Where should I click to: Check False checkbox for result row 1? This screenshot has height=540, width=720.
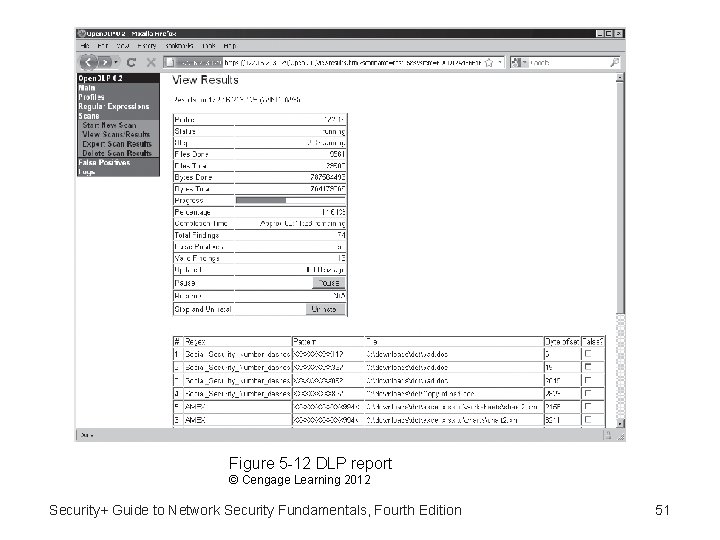tap(588, 354)
